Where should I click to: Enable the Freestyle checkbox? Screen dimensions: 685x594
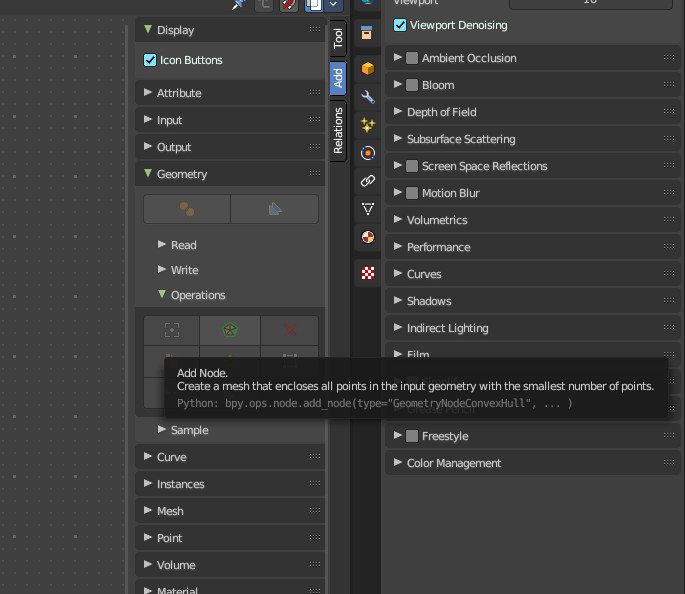[x=412, y=436]
